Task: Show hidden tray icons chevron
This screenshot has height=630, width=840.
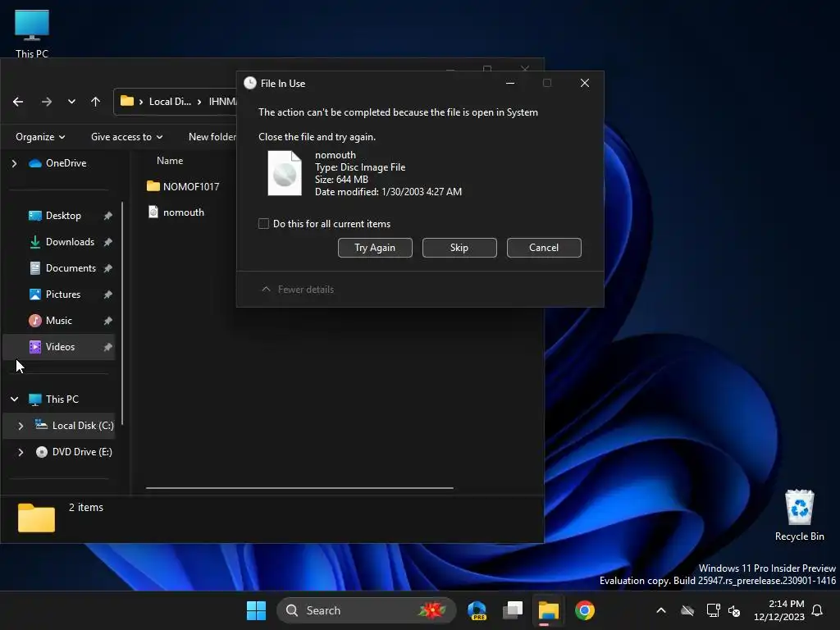Action: 661,610
